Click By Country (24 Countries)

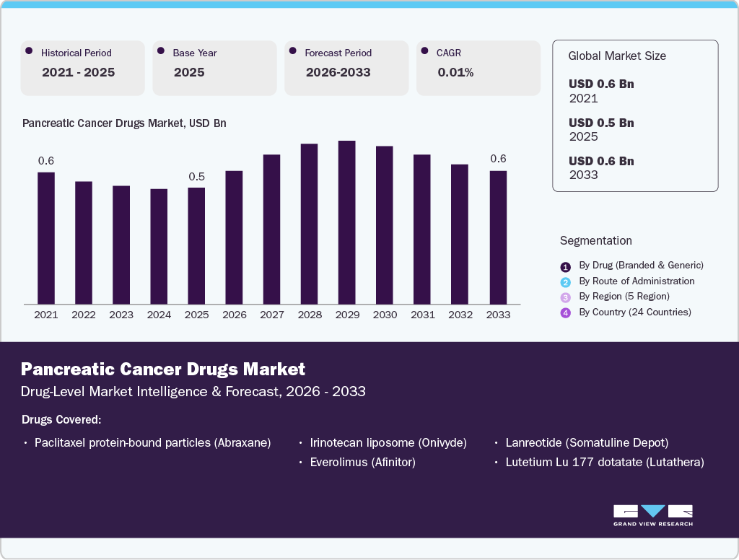point(635,312)
